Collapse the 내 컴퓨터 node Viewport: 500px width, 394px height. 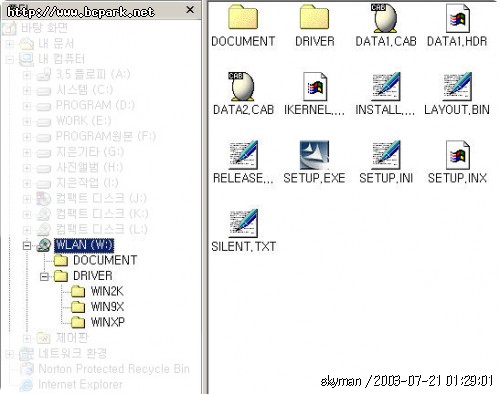(10, 59)
